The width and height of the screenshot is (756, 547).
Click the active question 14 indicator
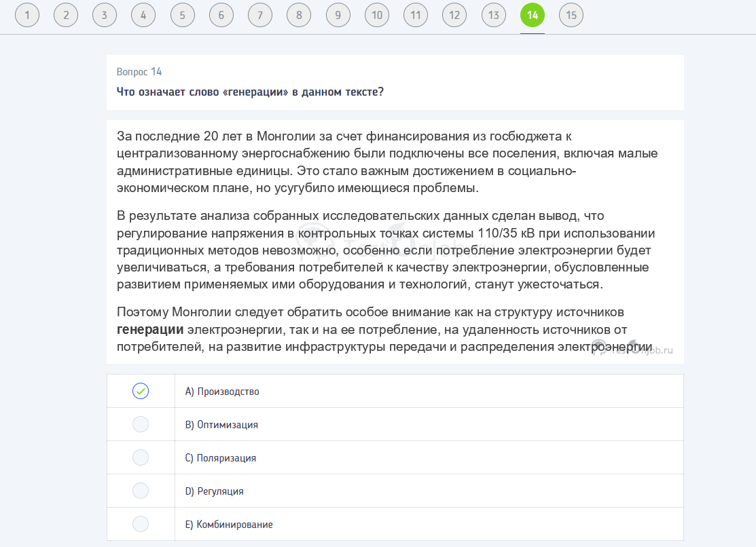532,14
